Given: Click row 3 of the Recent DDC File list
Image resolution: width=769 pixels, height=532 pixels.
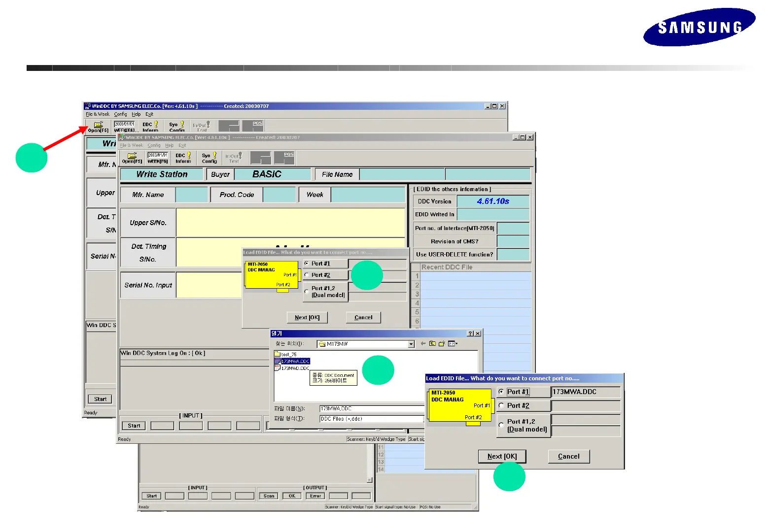Looking at the screenshot, I should pyautogui.click(x=476, y=294).
